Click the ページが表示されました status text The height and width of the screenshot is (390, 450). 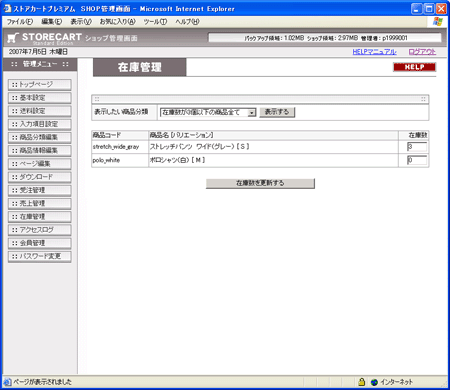click(x=42, y=382)
